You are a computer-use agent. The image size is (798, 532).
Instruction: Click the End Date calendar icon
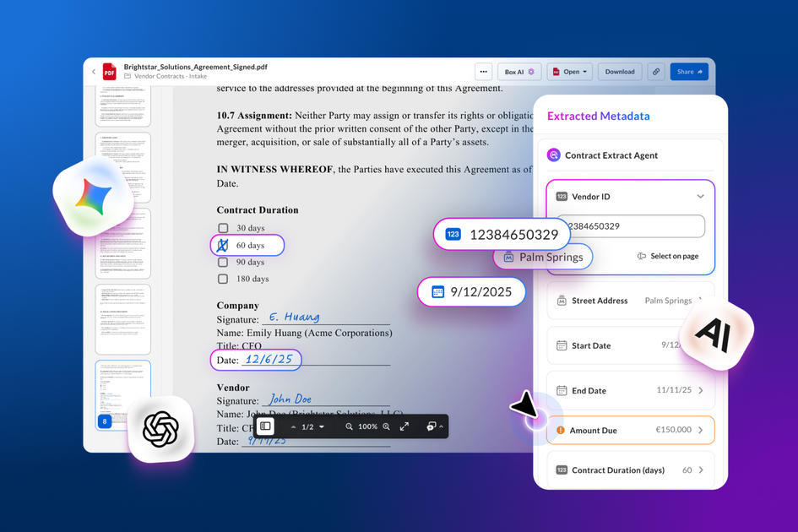pos(562,390)
